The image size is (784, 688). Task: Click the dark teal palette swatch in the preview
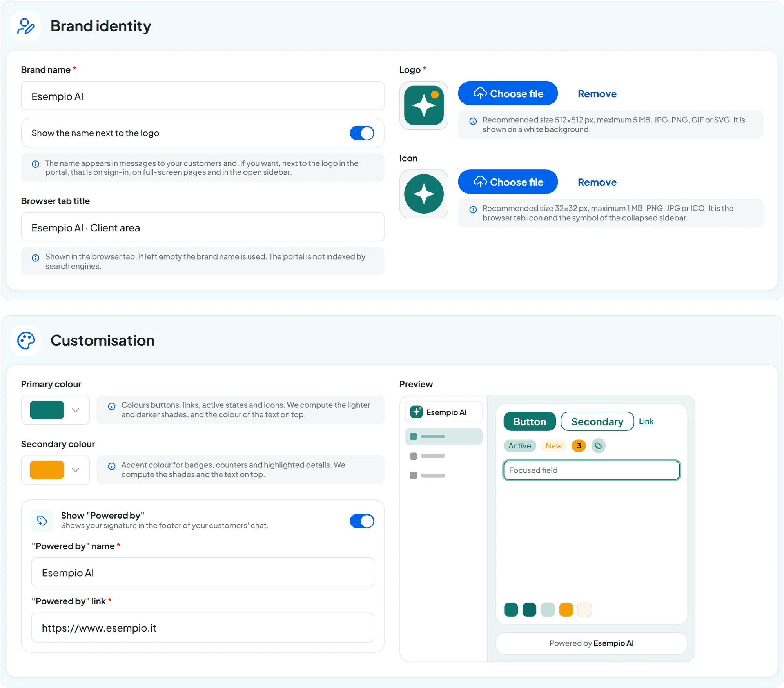(529, 610)
